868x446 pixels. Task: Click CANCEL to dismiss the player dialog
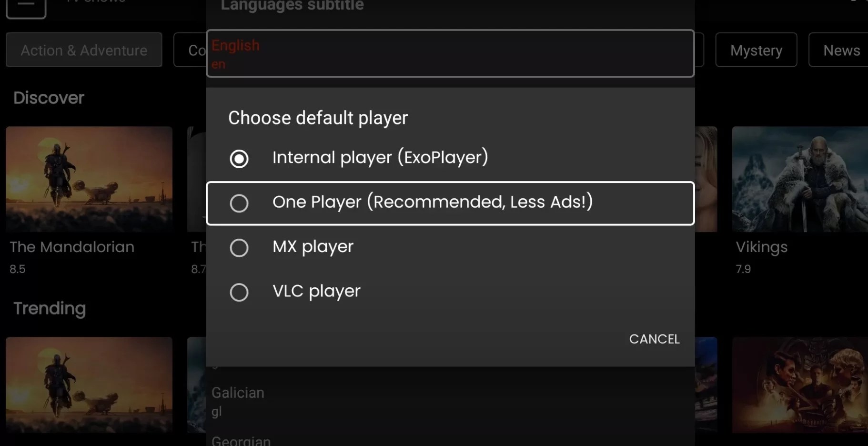pos(654,339)
